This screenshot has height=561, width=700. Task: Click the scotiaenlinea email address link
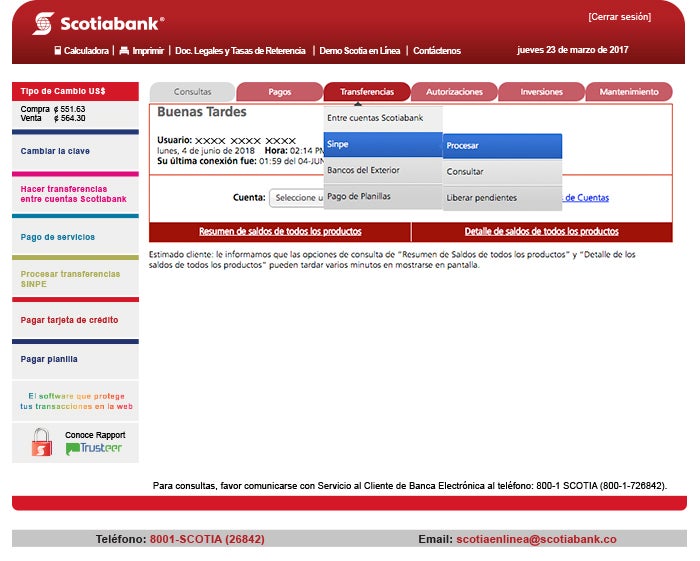[x=536, y=539]
